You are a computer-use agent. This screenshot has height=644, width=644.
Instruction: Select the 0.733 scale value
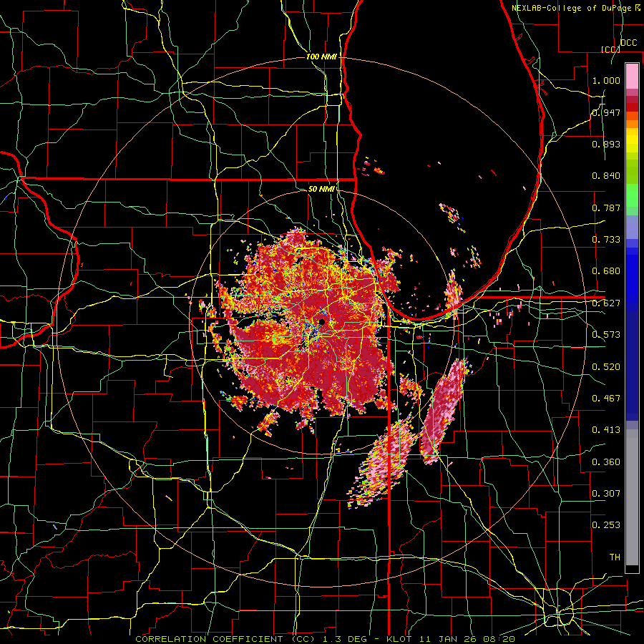coord(606,240)
